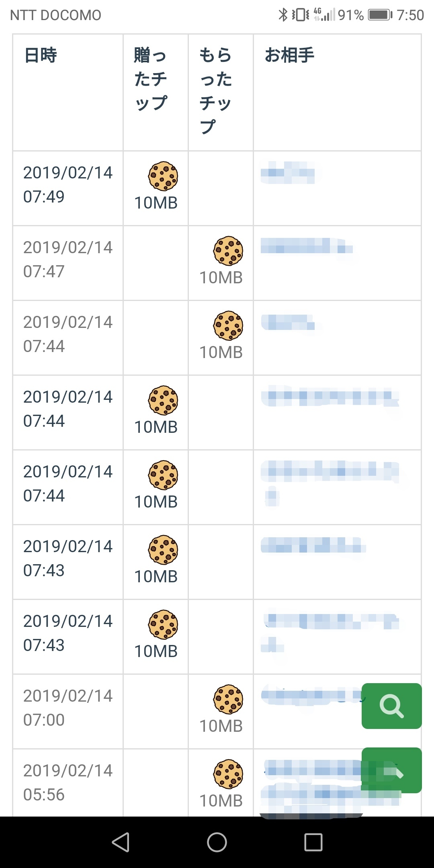
Task: Tap the cookie icon in the 07:49 row
Action: [x=163, y=176]
